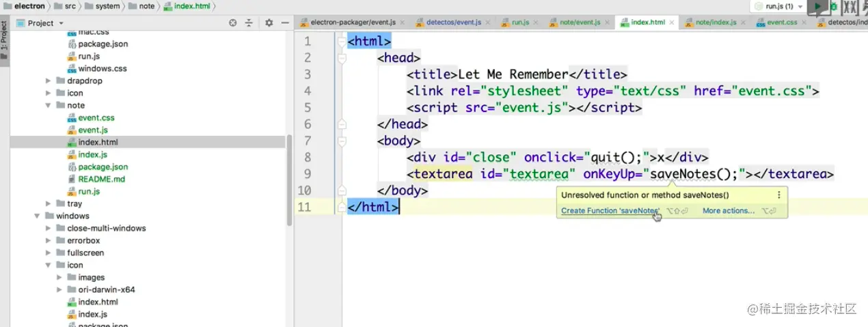Close the detectos/event.js tab

click(x=489, y=23)
